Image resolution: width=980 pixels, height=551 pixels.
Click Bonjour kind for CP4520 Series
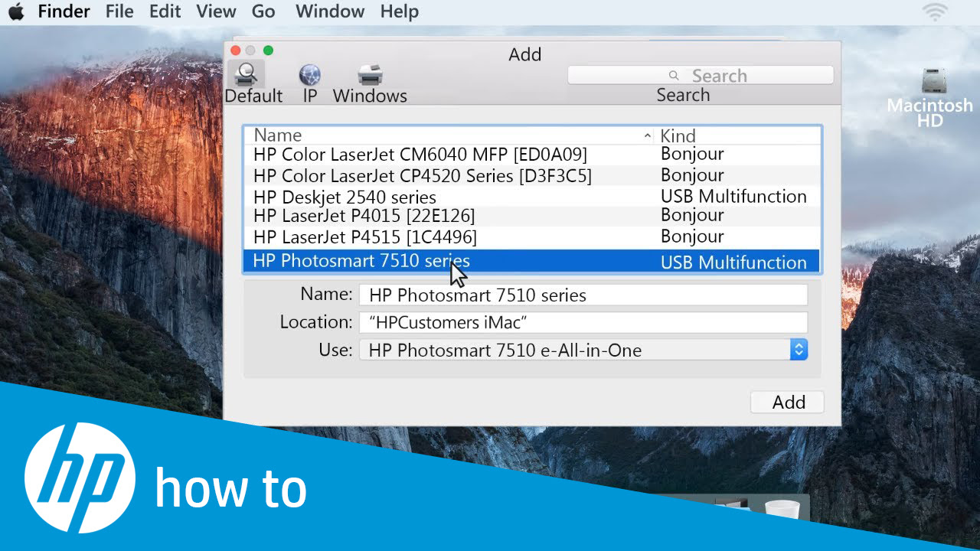692,175
